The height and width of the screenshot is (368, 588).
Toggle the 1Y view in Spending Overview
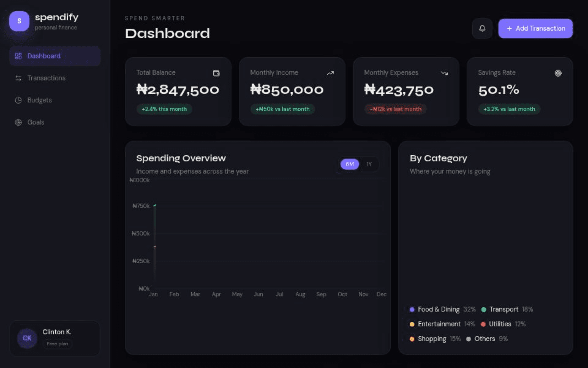[369, 164]
